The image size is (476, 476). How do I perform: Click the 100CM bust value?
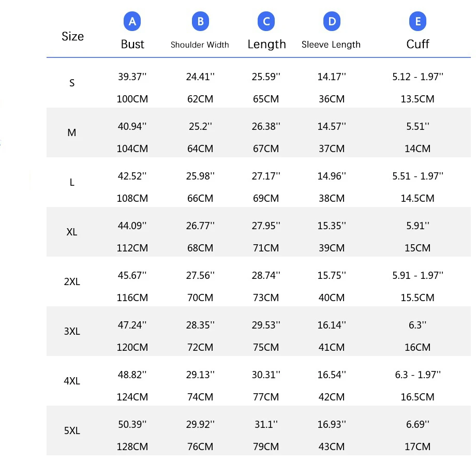132,99
